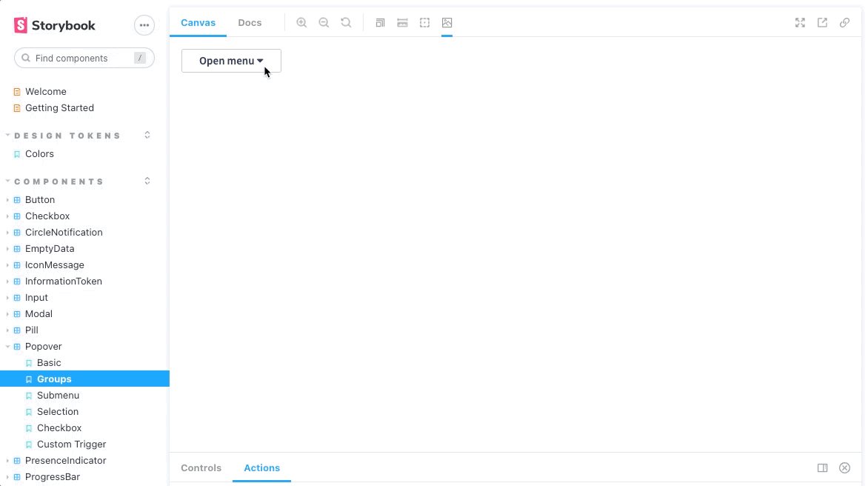This screenshot has width=868, height=486.
Task: Change addons panel orientation
Action: coord(822,468)
